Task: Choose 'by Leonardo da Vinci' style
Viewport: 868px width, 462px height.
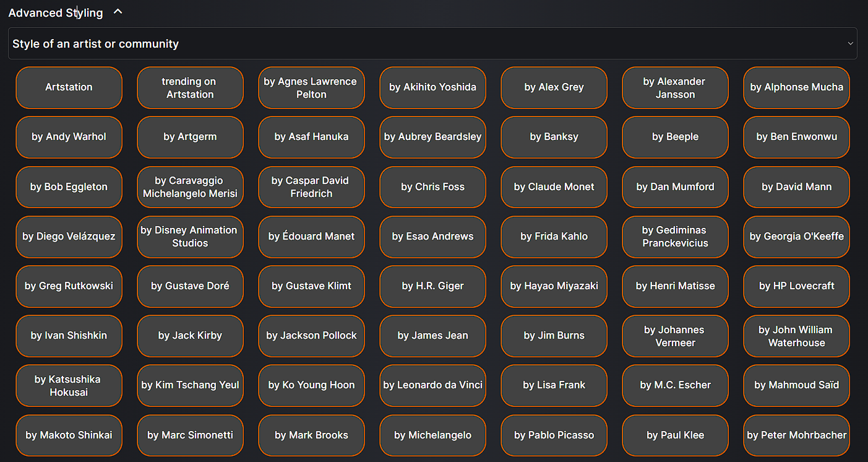Action: [432, 385]
